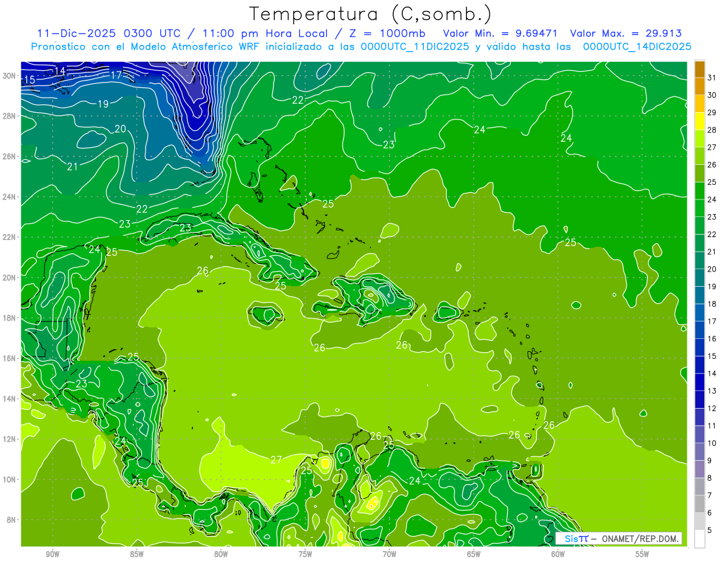Click the "30N" latitude axis label
Screen dimensions: 728x562
click(9, 75)
